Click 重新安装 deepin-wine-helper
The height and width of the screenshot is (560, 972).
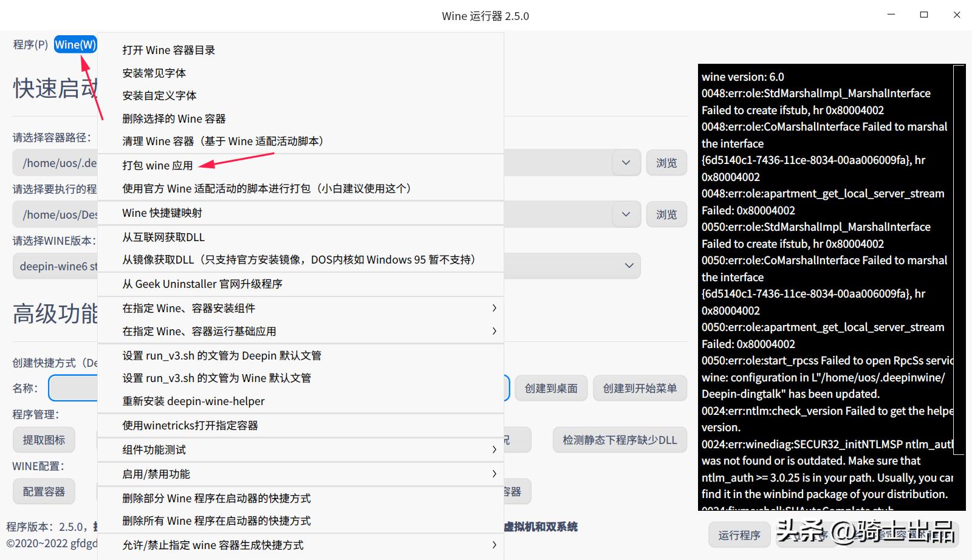tap(193, 401)
